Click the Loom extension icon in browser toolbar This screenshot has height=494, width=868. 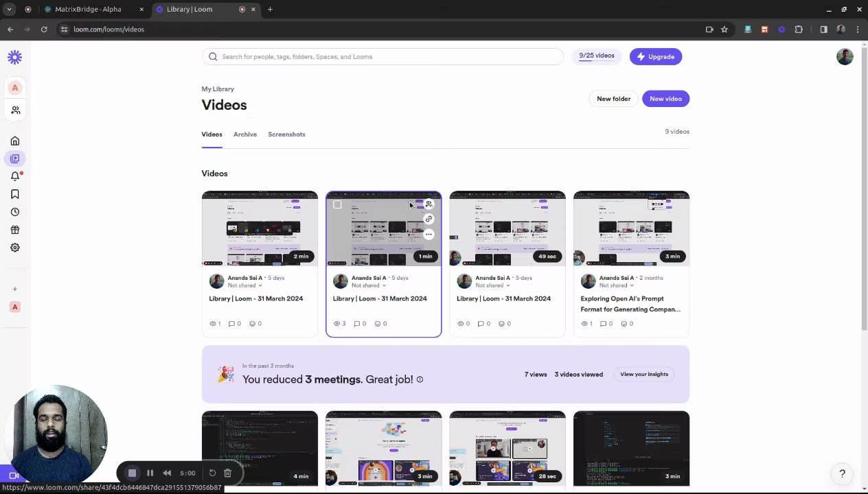(x=781, y=30)
